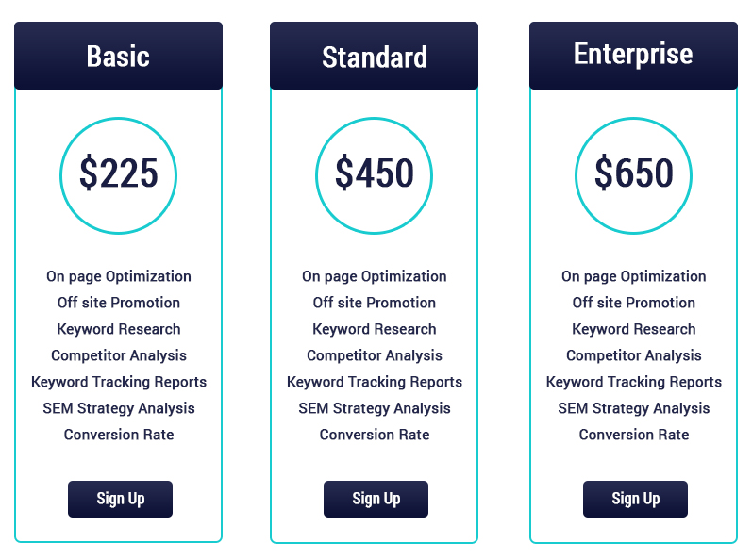
Task: Click On page Optimization in Basic plan
Action: coord(119,276)
